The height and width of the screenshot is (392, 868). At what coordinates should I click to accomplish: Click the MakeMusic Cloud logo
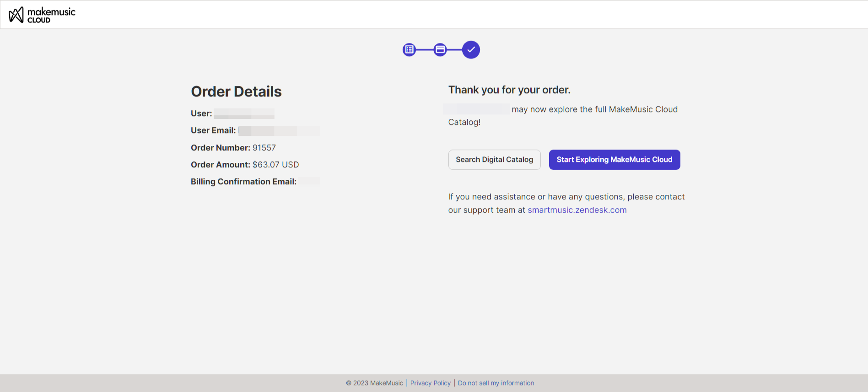42,15
